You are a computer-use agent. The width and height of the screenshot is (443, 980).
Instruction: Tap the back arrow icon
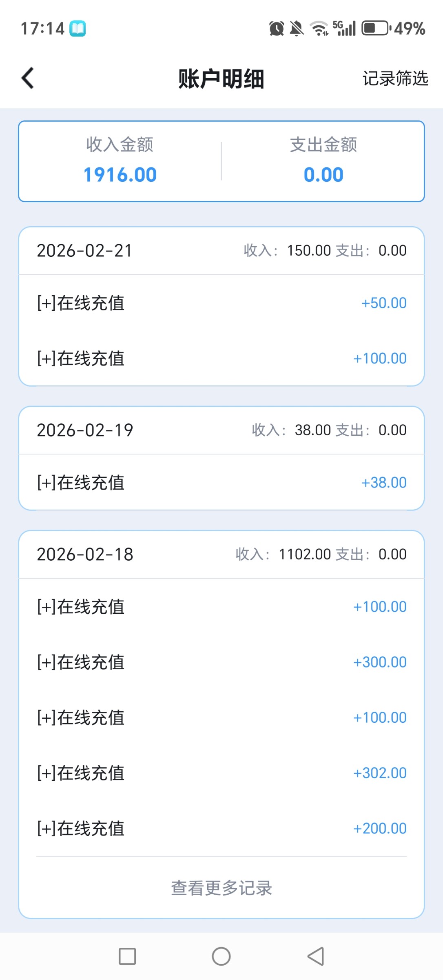click(28, 78)
